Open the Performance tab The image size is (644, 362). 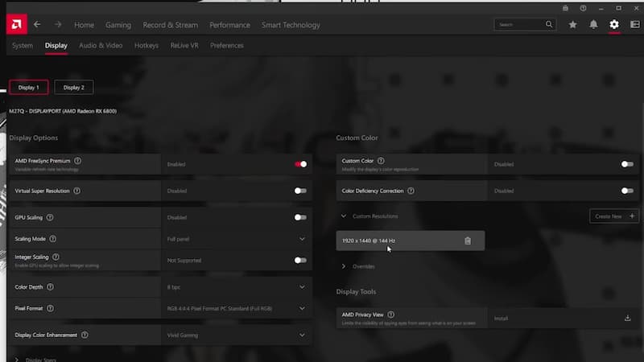click(x=229, y=25)
